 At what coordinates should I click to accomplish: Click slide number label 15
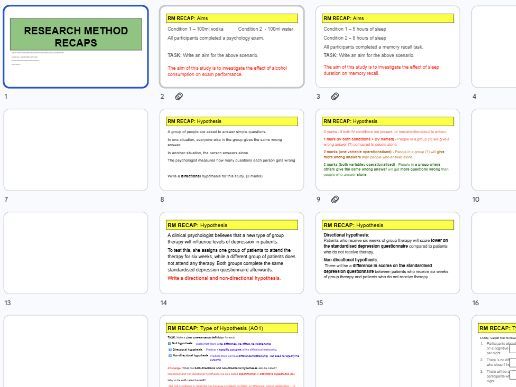(320, 303)
